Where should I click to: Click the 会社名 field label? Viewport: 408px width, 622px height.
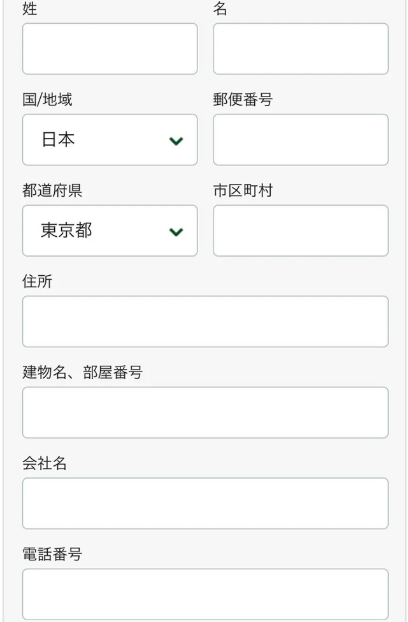coord(45,463)
